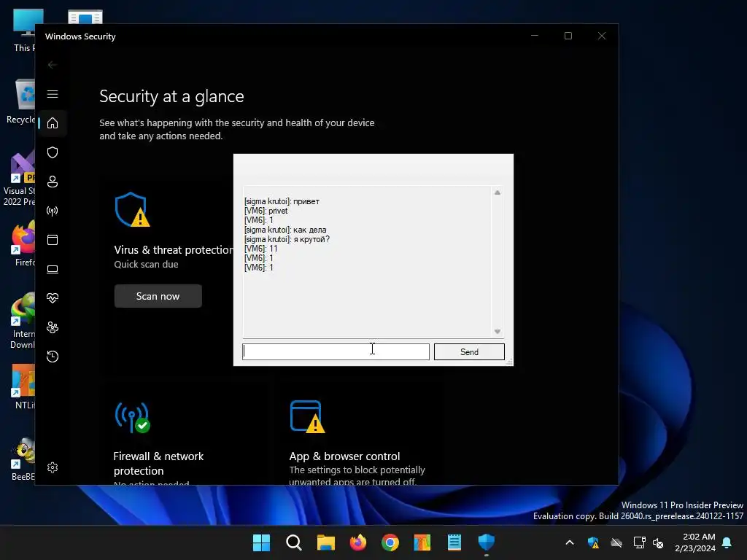
Task: Click the chat line "[sigma krutoi]: я крутой?"
Action: click(x=287, y=239)
